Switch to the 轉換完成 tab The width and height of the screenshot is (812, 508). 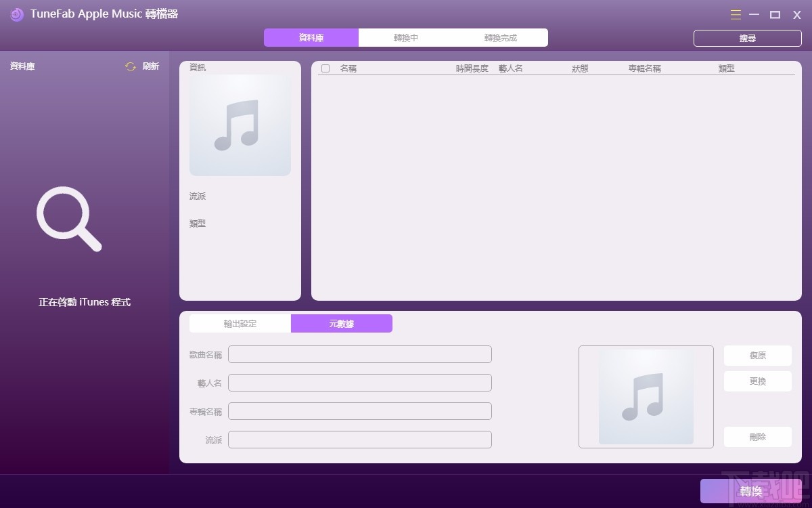[x=501, y=37]
